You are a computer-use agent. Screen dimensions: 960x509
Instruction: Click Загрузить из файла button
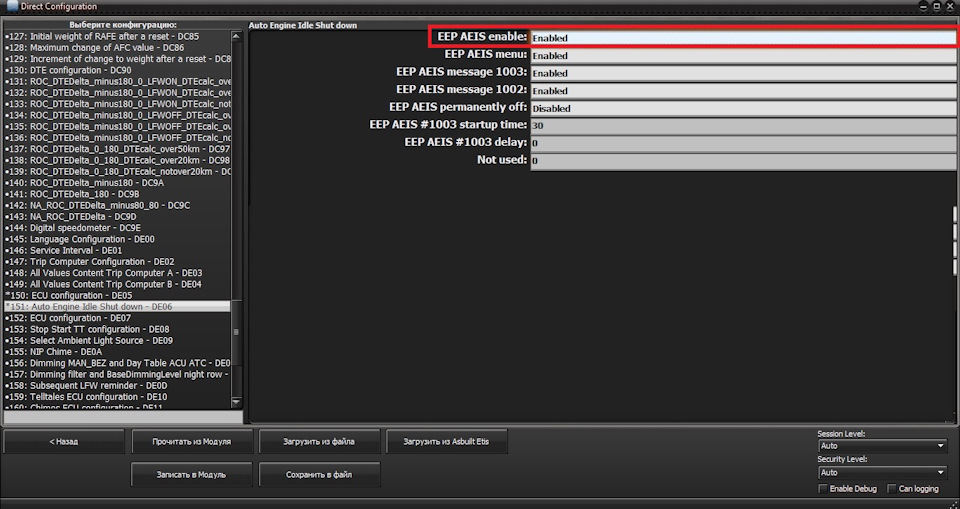pos(319,442)
